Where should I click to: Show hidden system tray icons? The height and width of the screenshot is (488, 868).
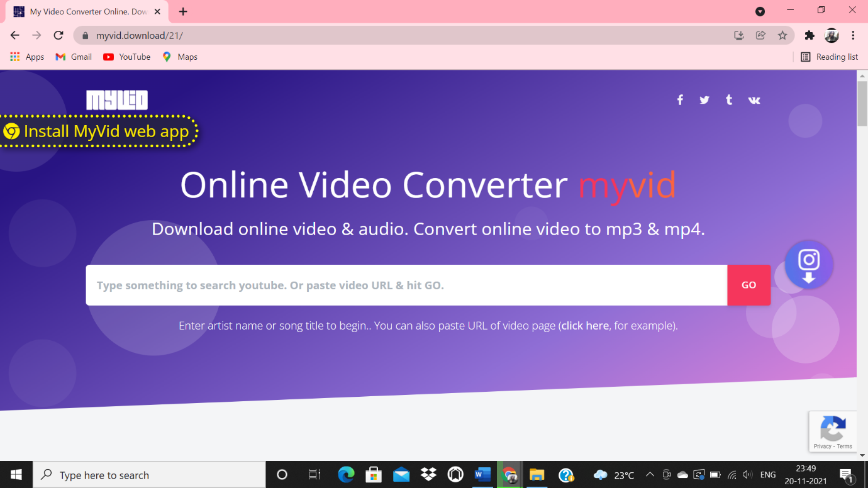click(x=650, y=475)
